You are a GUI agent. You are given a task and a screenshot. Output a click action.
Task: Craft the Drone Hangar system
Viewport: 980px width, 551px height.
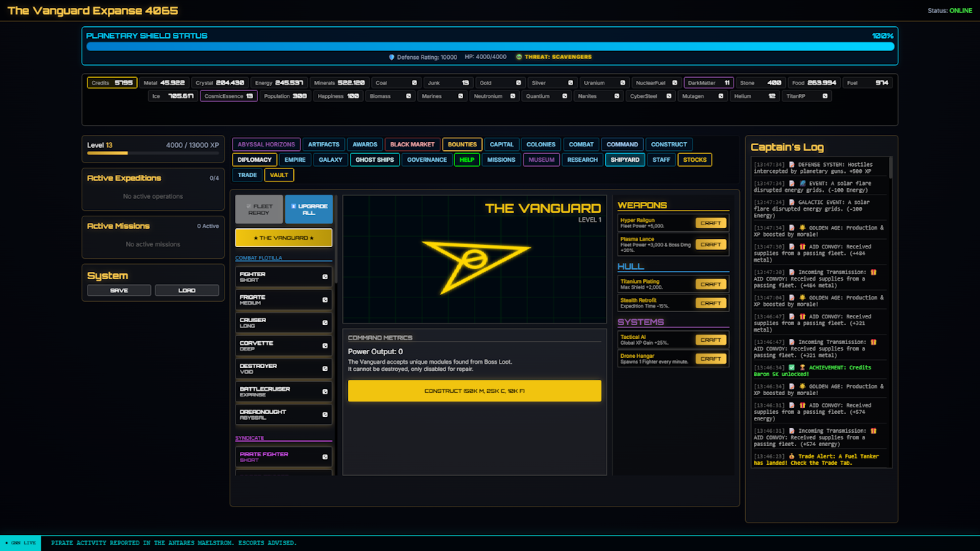(711, 359)
